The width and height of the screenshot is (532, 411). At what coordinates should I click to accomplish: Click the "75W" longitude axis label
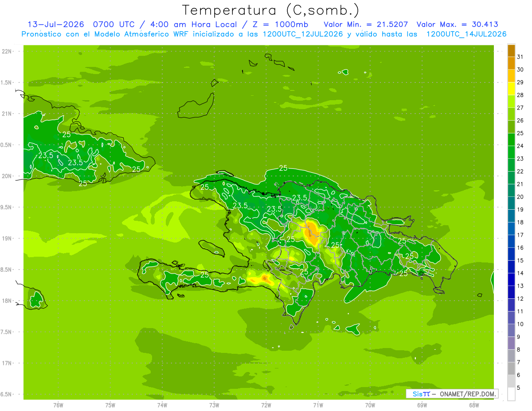point(110,405)
